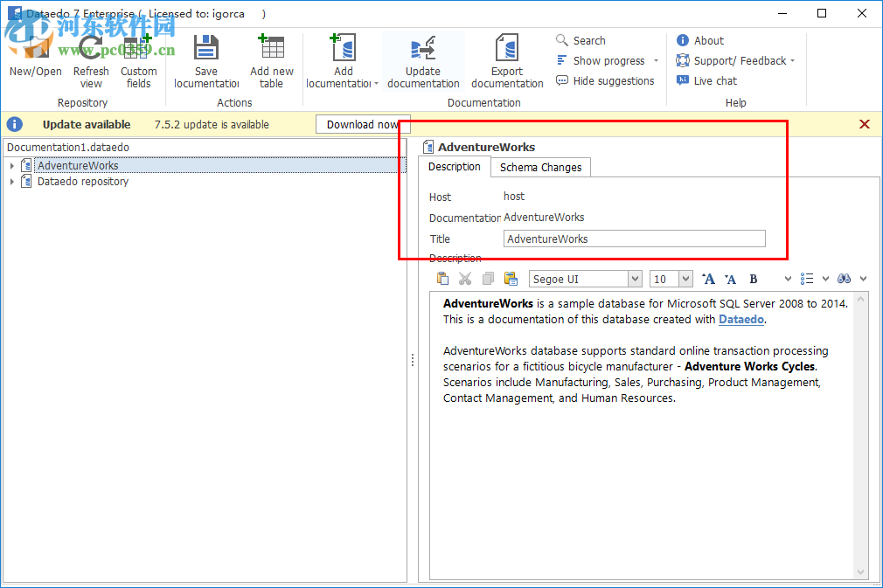Switch to the Description tab
This screenshot has width=883, height=588.
pos(455,167)
